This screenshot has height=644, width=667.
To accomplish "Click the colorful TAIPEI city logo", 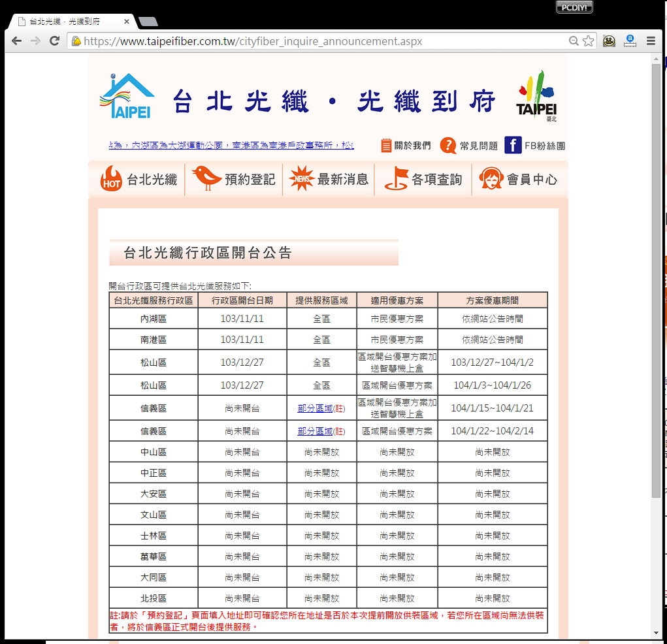I will tap(536, 97).
